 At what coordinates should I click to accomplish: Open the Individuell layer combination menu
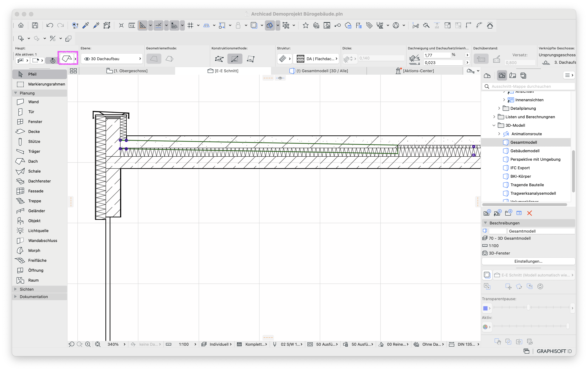(x=216, y=344)
